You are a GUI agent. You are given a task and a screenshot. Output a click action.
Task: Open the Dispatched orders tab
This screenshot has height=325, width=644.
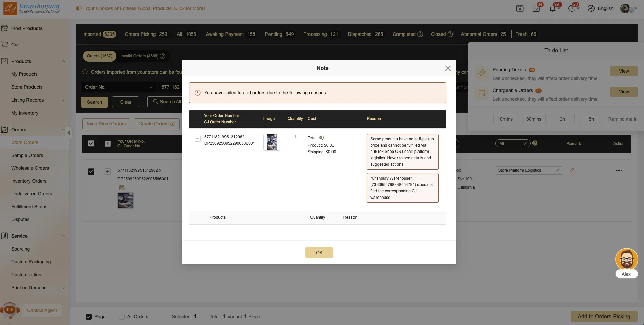click(365, 34)
